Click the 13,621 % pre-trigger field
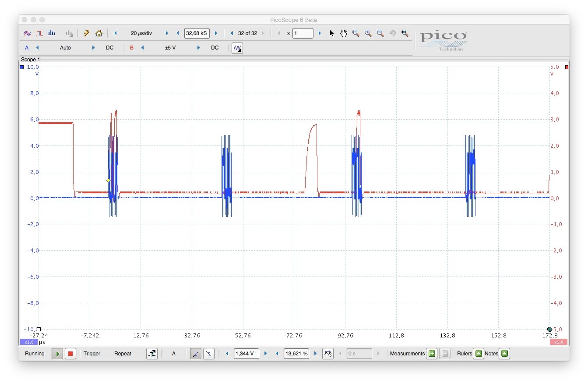This screenshot has height=383, width=588. coord(296,354)
